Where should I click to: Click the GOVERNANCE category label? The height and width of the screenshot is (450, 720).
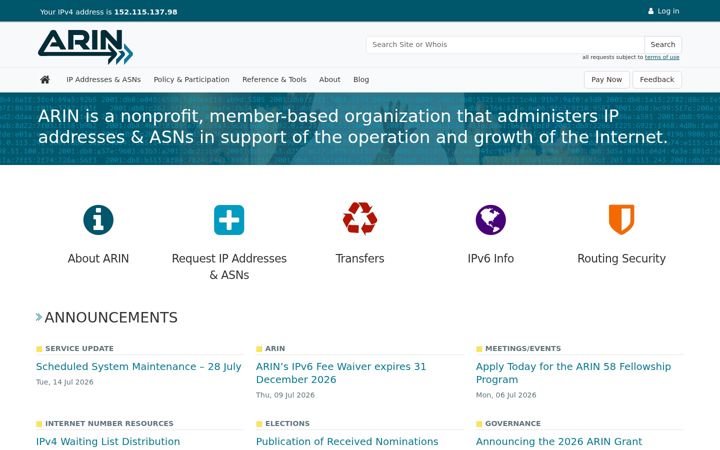[513, 423]
